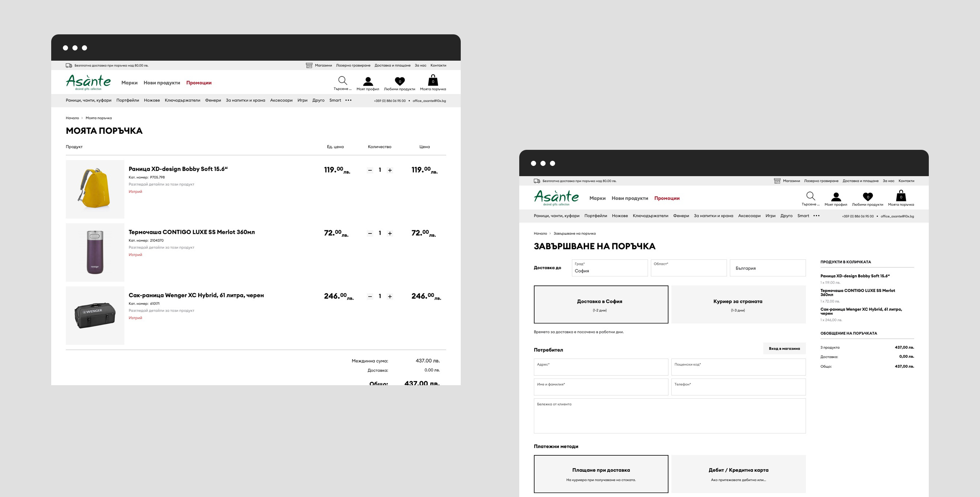Select Куриер за страната delivery option
Screen dimensions: 980x497
click(x=738, y=304)
